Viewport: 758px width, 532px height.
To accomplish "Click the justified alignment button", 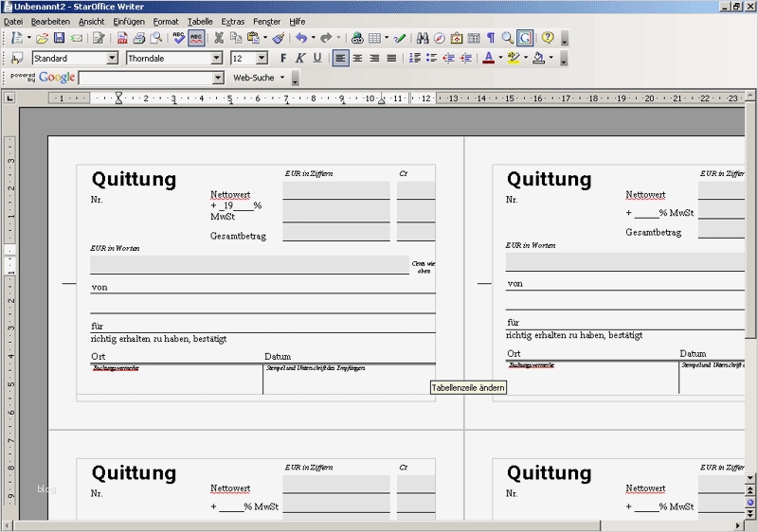I will pyautogui.click(x=392, y=59).
